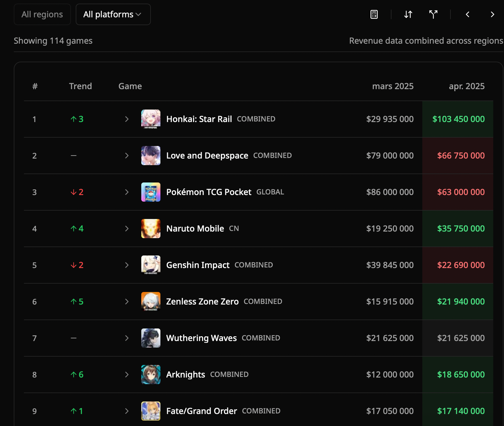Go to the previous month with left chevron

pos(467,14)
